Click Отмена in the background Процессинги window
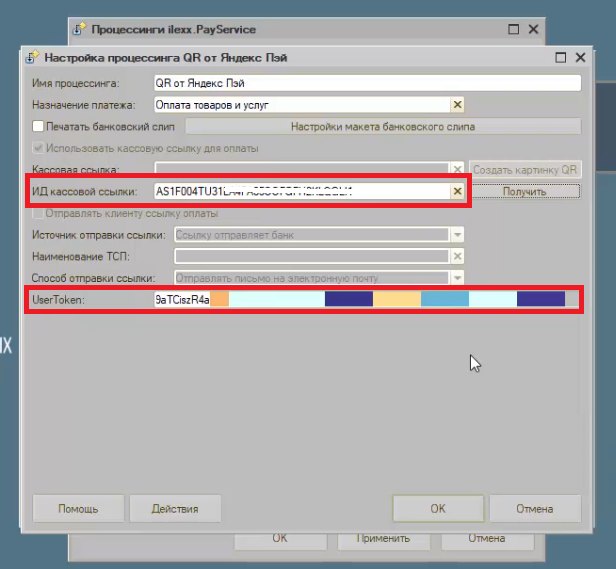This screenshot has height=569, width=616. (487, 541)
